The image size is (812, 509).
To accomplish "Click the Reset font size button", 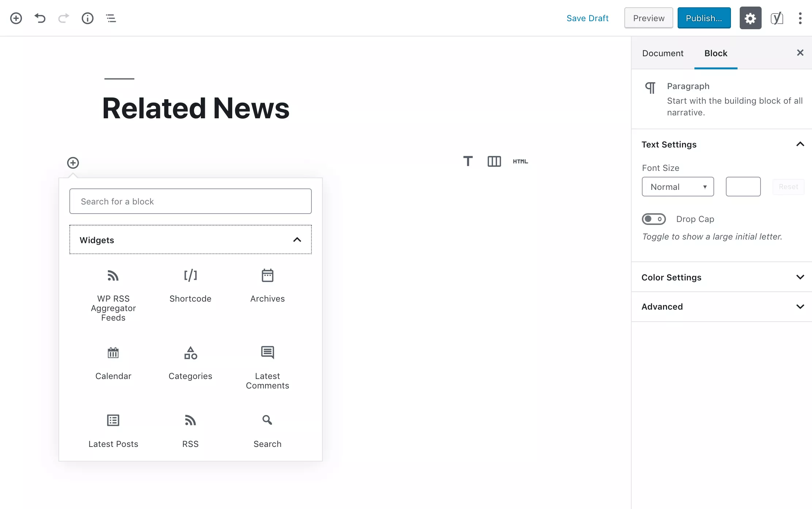I will click(x=789, y=187).
